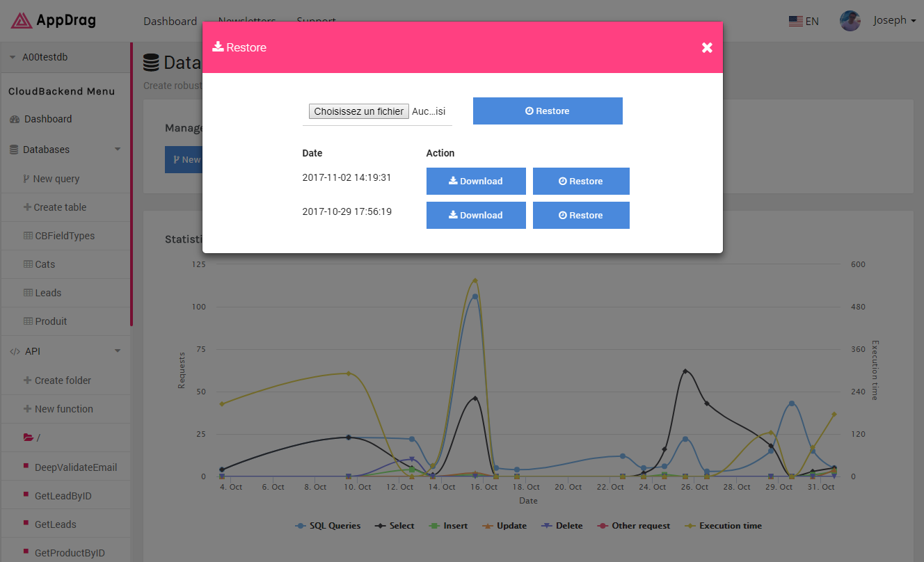Click the large database icon in page title
Viewport: 924px width, 562px height.
tap(151, 63)
